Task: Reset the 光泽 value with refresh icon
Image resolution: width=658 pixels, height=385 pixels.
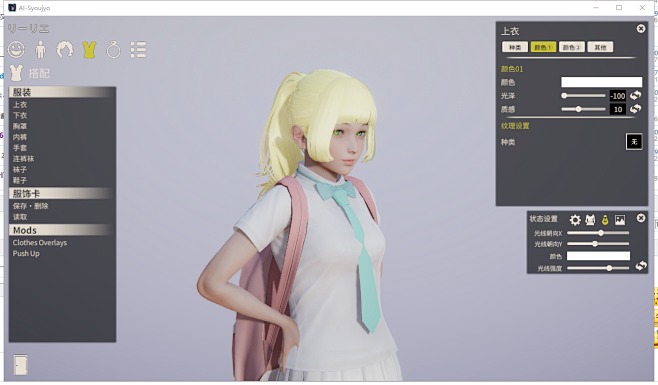Action: point(635,95)
